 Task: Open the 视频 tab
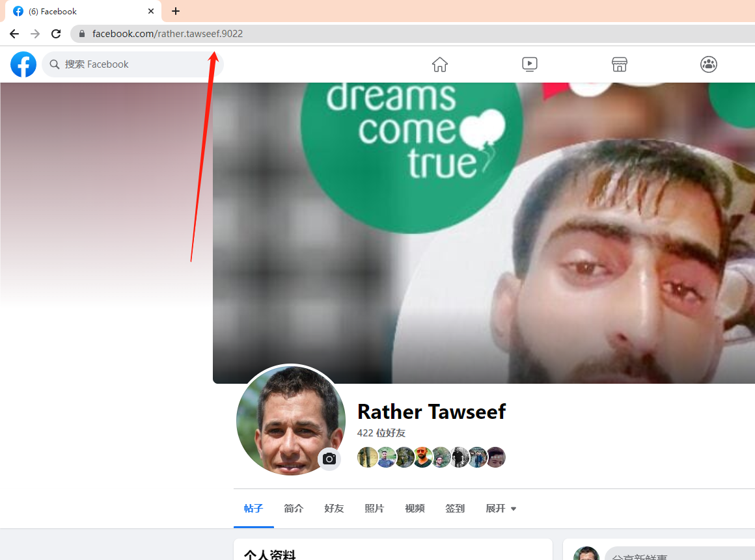pyautogui.click(x=415, y=509)
